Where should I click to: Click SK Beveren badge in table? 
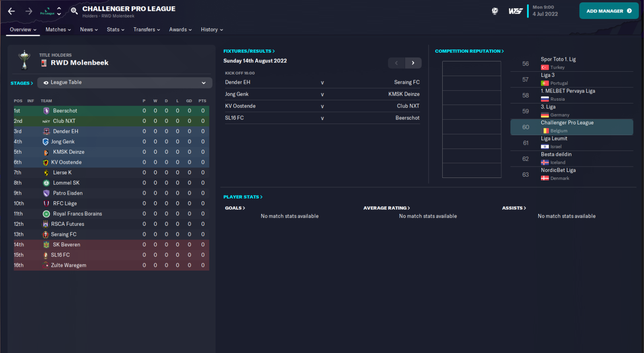point(46,245)
